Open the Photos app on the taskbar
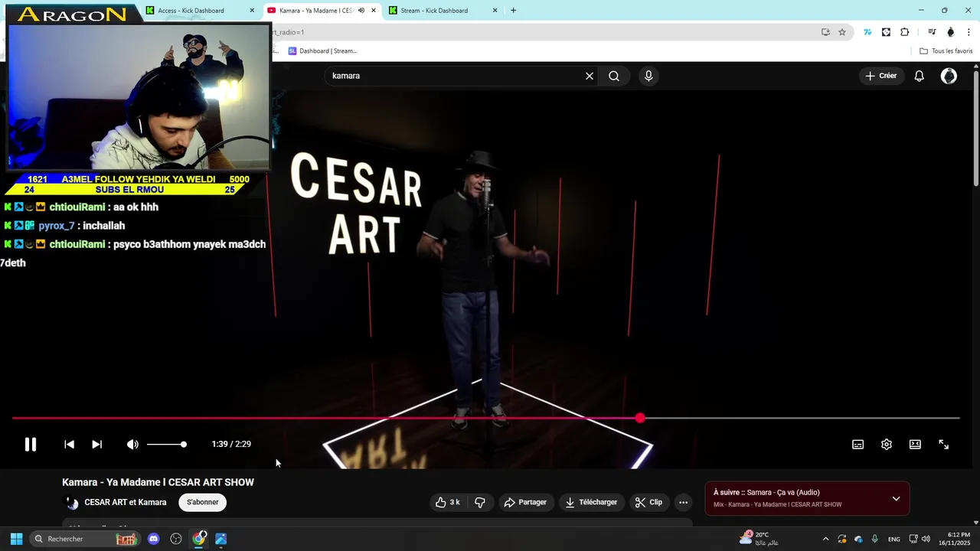 [x=221, y=539]
